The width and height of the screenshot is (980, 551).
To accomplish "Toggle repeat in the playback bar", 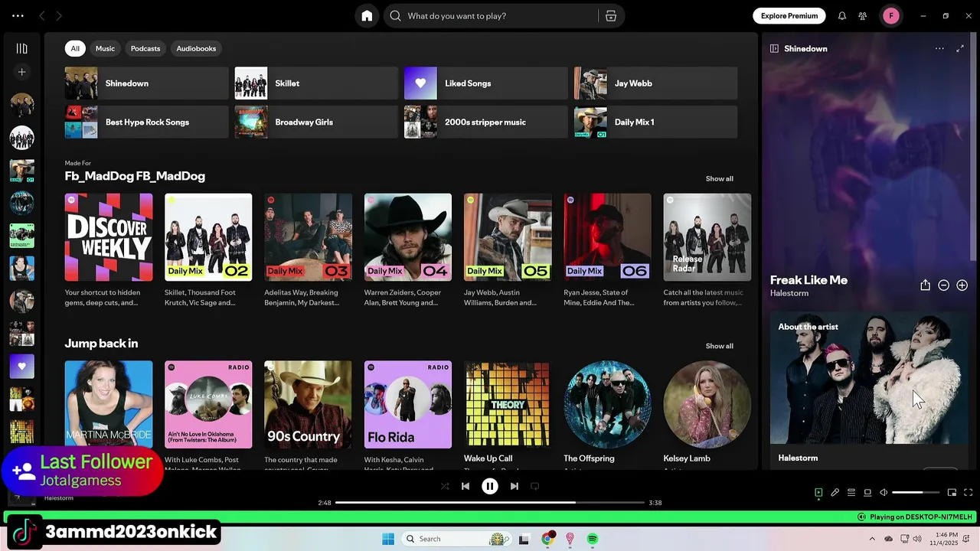I will (x=535, y=486).
